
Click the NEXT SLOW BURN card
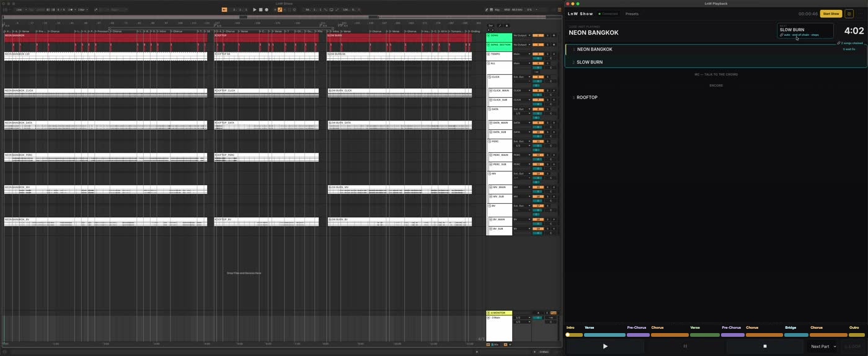(805, 30)
